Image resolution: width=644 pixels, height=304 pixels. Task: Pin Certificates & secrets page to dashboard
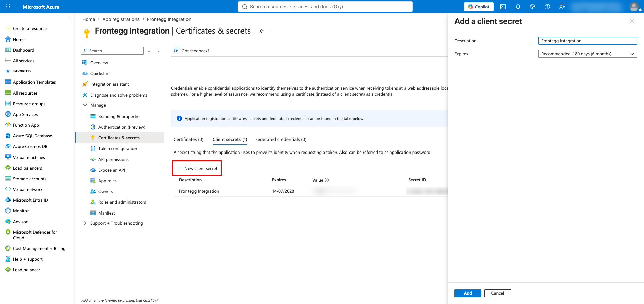pos(261,31)
